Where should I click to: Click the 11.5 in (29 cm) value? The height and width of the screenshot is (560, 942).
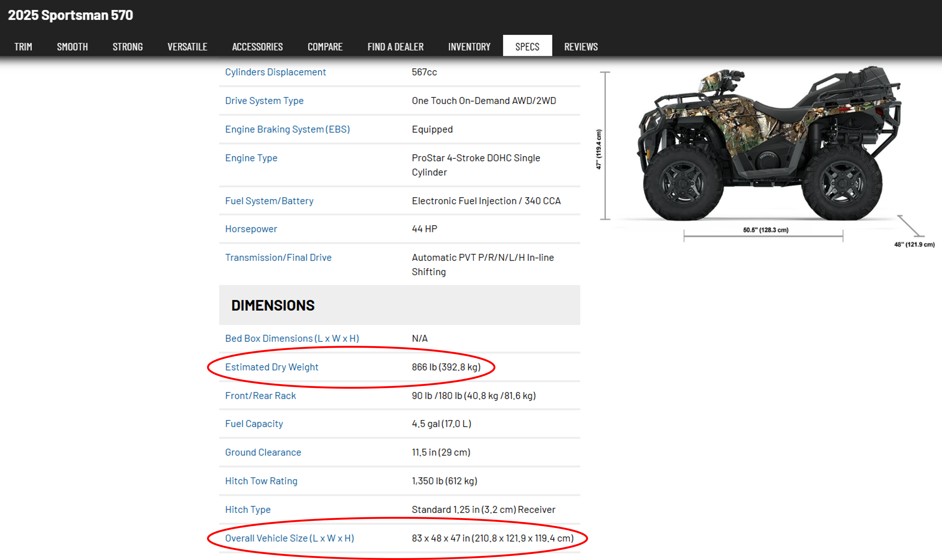point(441,453)
